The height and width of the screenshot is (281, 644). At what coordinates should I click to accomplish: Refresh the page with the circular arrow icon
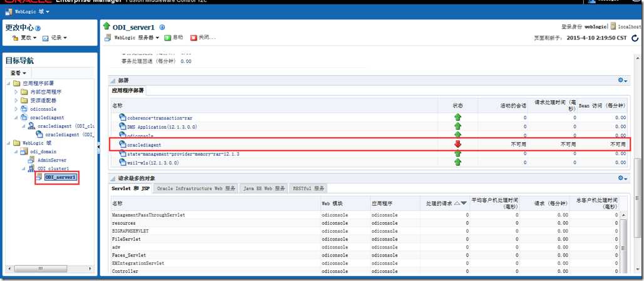coord(635,38)
